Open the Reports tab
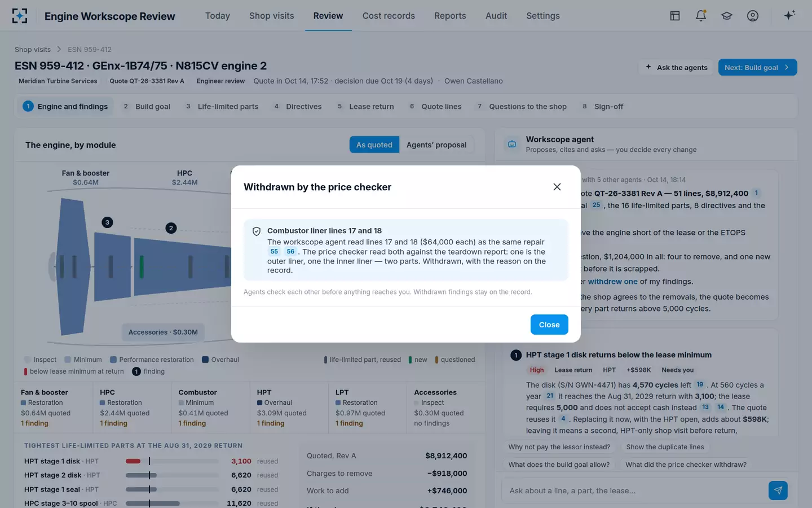 tap(450, 16)
